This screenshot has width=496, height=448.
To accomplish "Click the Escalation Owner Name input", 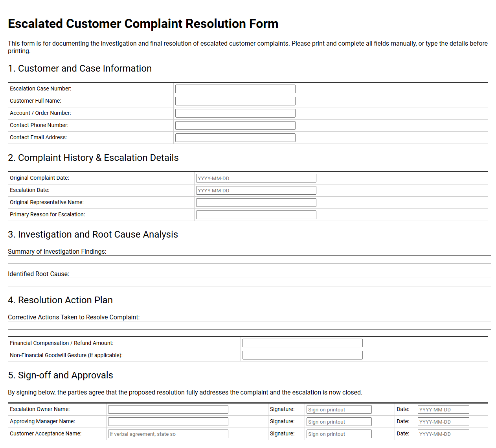I will [x=168, y=409].
